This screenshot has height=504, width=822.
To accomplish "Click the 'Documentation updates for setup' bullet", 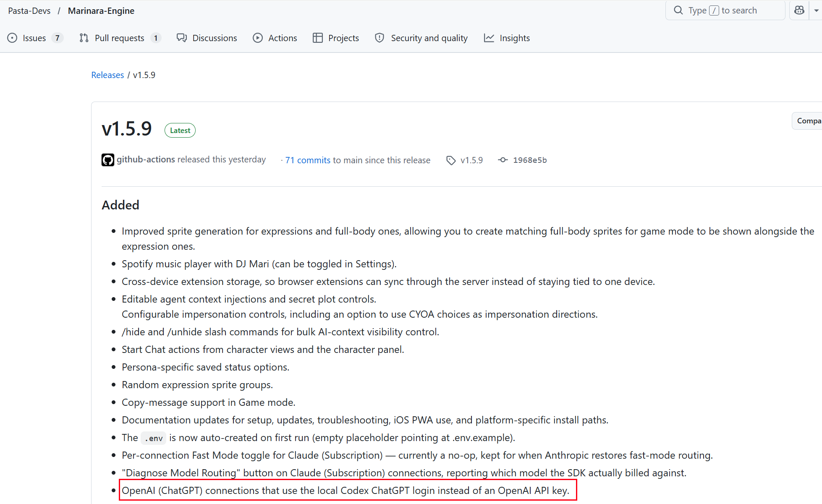I will [x=365, y=420].
